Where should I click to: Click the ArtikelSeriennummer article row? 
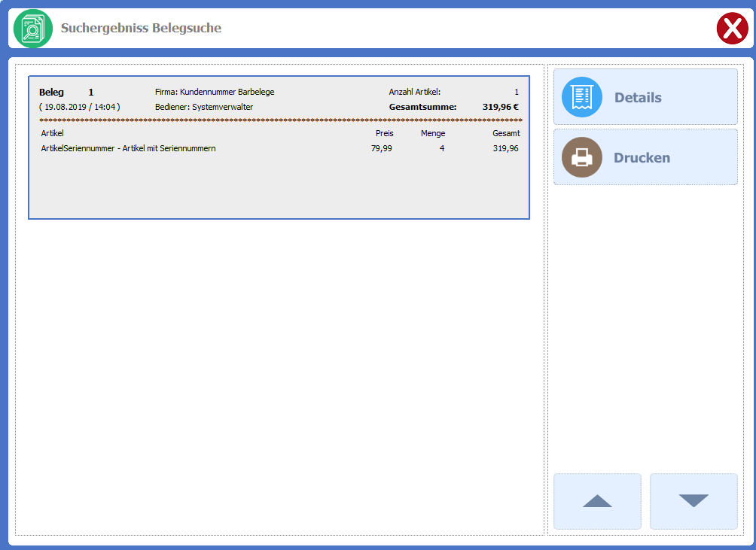[129, 148]
